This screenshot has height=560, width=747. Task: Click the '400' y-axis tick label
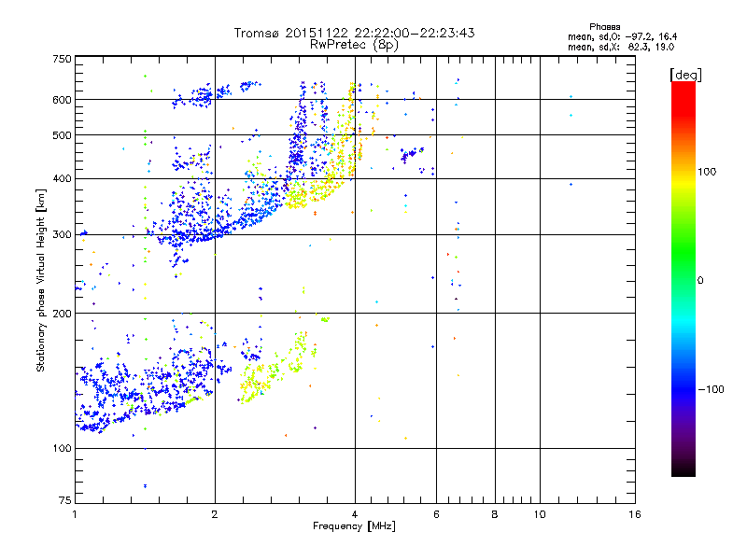click(x=62, y=178)
